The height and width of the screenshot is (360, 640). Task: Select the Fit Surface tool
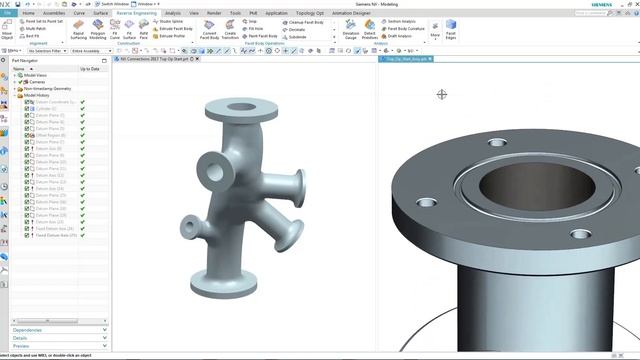pyautogui.click(x=129, y=30)
